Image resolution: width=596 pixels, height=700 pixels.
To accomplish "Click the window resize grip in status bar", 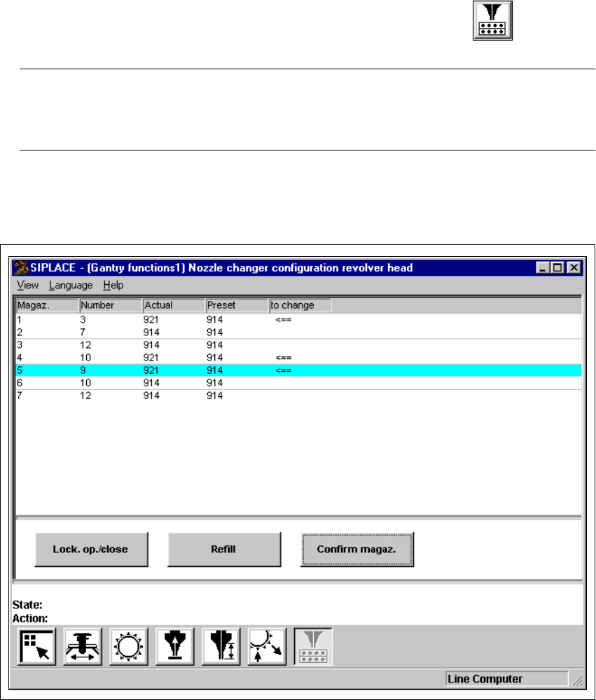I will [577, 680].
